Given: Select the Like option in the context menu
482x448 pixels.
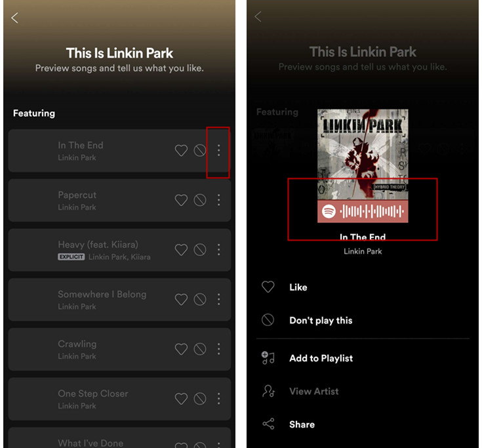Looking at the screenshot, I should (298, 287).
